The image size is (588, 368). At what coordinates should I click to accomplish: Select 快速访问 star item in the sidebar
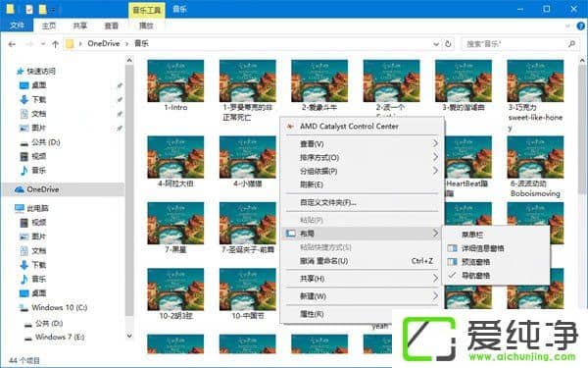click(x=36, y=71)
